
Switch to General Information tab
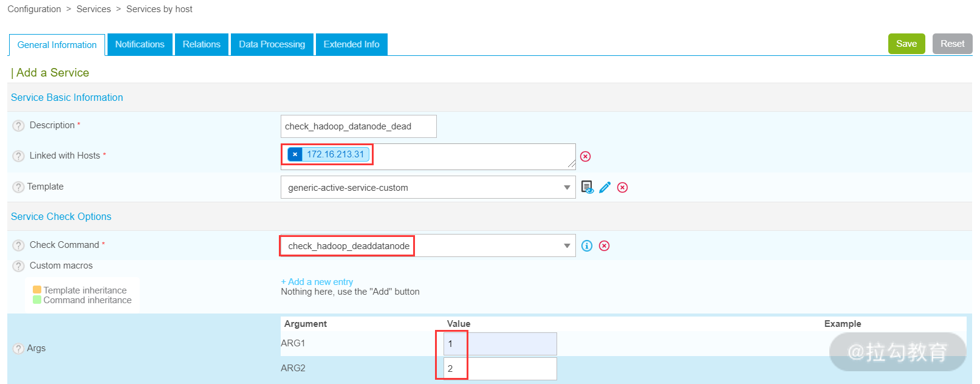pyautogui.click(x=57, y=45)
